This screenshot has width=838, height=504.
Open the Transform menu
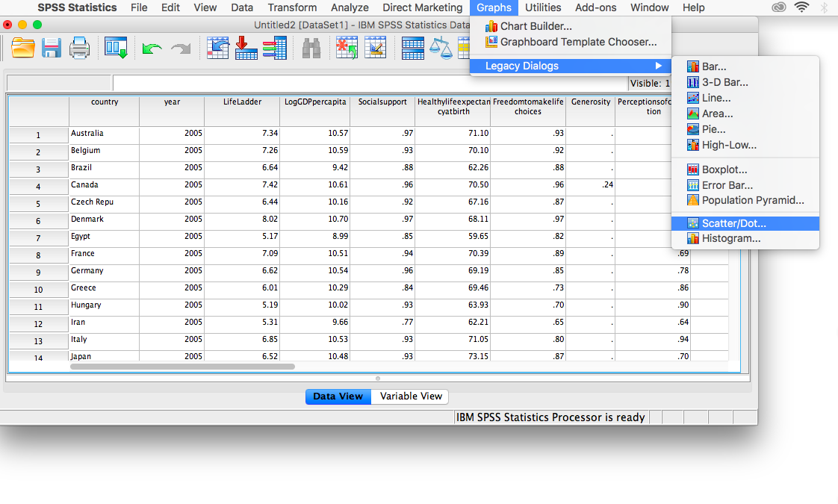coord(292,7)
